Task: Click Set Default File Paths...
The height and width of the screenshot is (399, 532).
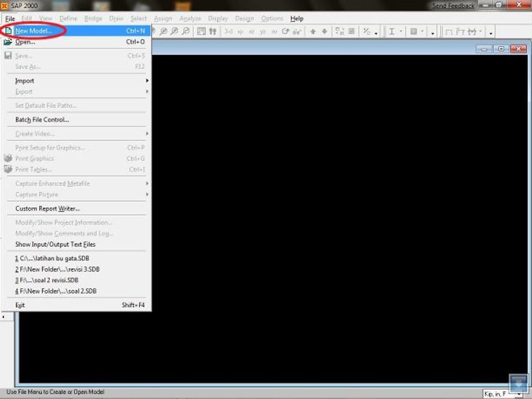Action: 76,105
